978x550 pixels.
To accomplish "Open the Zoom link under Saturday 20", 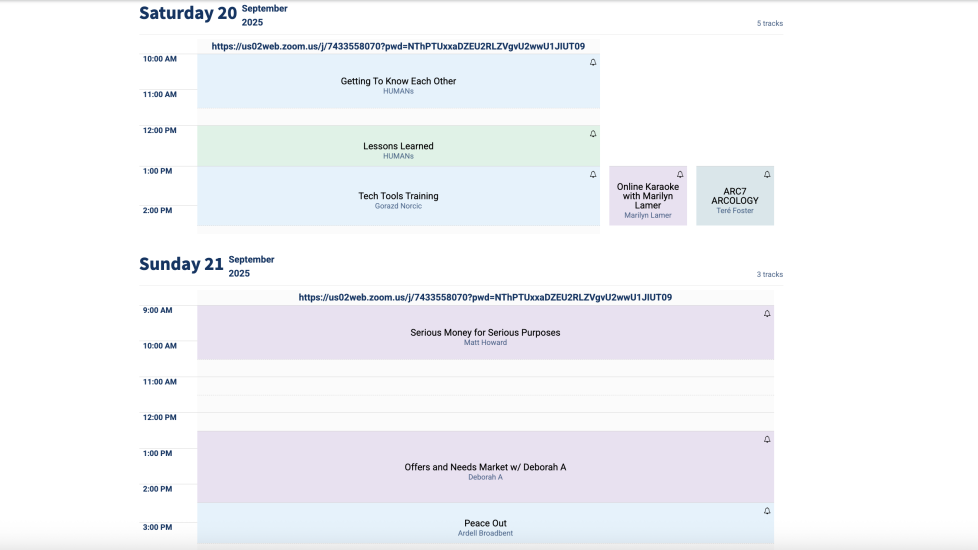I will tap(398, 46).
